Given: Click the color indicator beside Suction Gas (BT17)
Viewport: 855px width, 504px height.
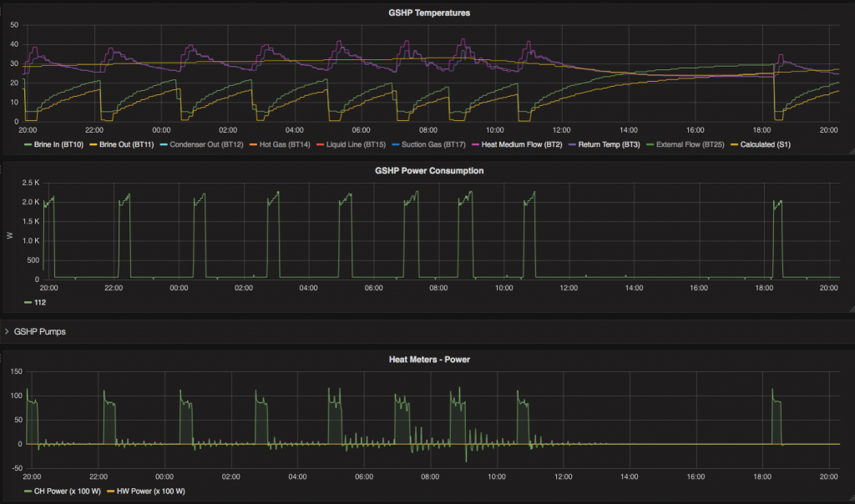Looking at the screenshot, I should (394, 144).
